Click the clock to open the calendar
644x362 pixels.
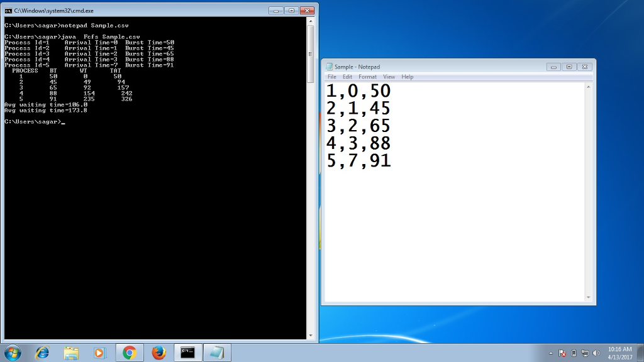coord(619,353)
